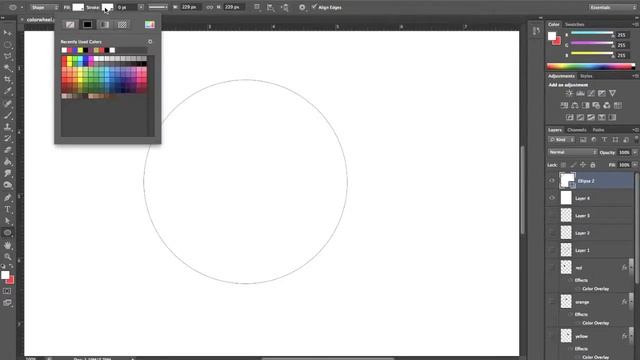Open the Normal blend mode dropdown
The width and height of the screenshot is (640, 360).
[x=572, y=152]
